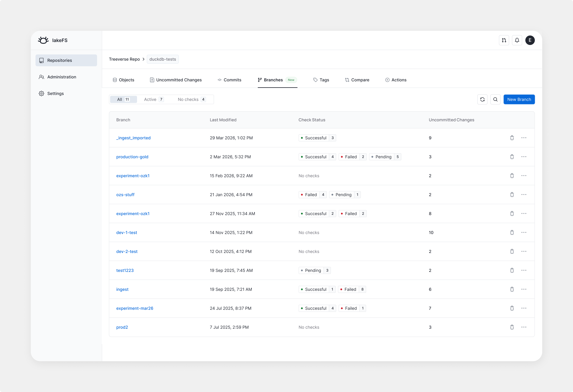Switch to the Commits tab
573x392 pixels.
click(x=229, y=80)
